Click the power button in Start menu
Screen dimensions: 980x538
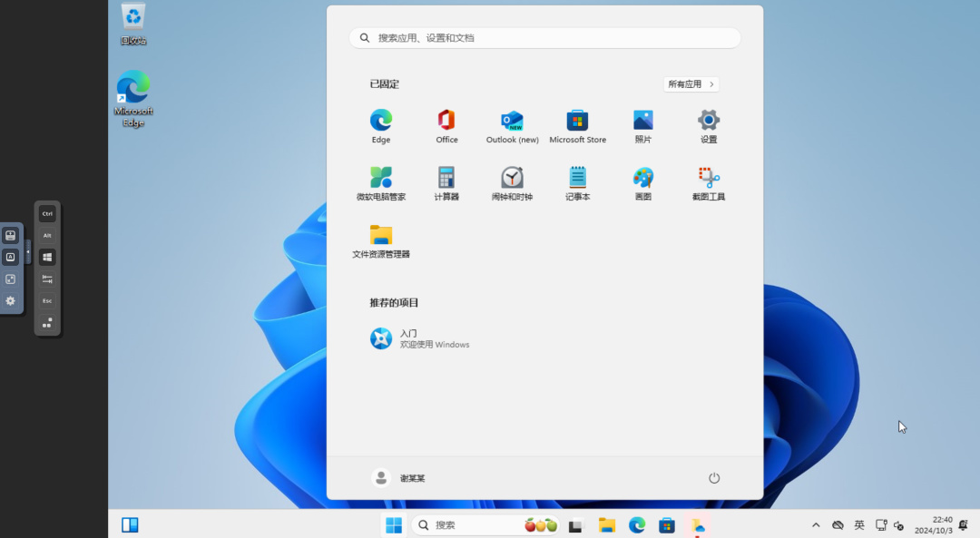click(714, 478)
